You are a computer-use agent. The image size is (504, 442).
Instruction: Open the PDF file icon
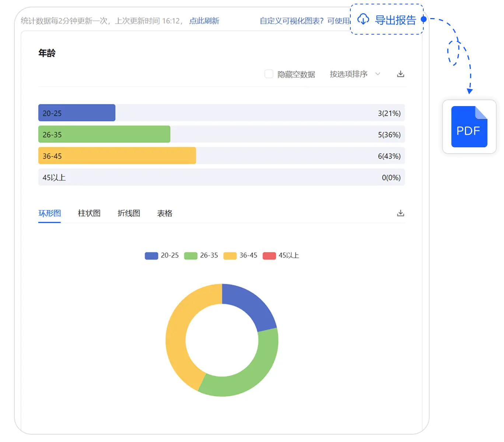[x=469, y=127]
